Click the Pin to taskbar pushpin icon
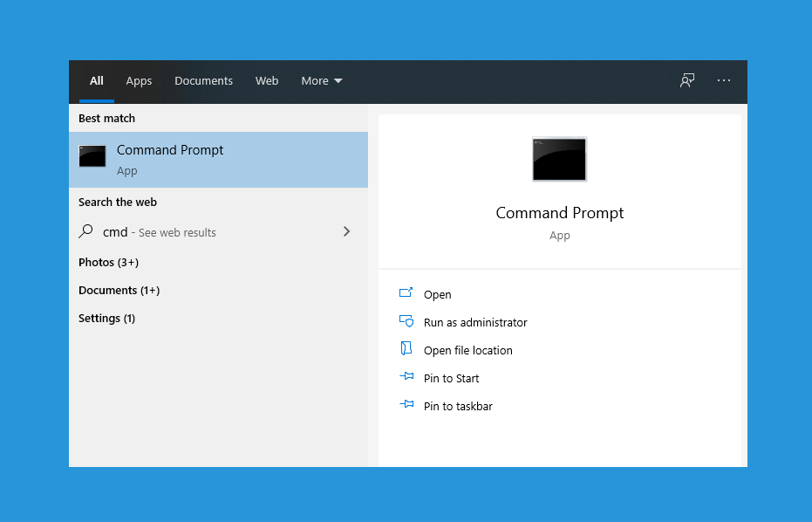Image resolution: width=812 pixels, height=522 pixels. tap(406, 406)
